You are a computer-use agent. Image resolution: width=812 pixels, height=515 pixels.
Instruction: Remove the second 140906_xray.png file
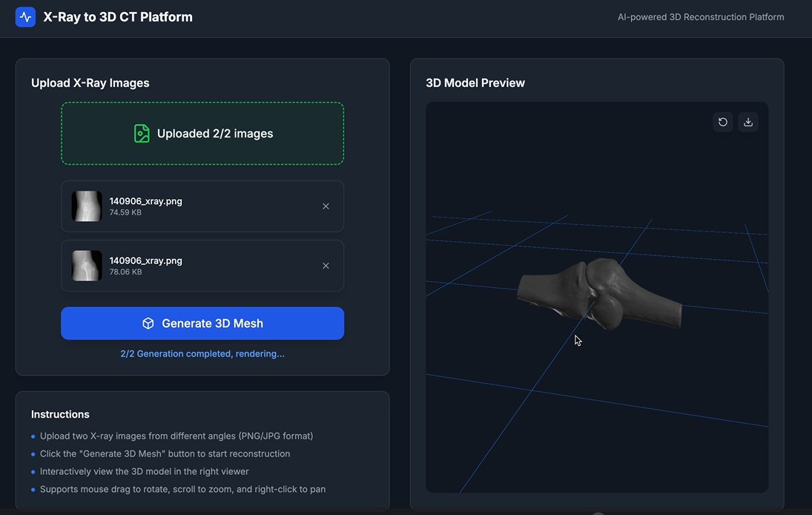[326, 265]
